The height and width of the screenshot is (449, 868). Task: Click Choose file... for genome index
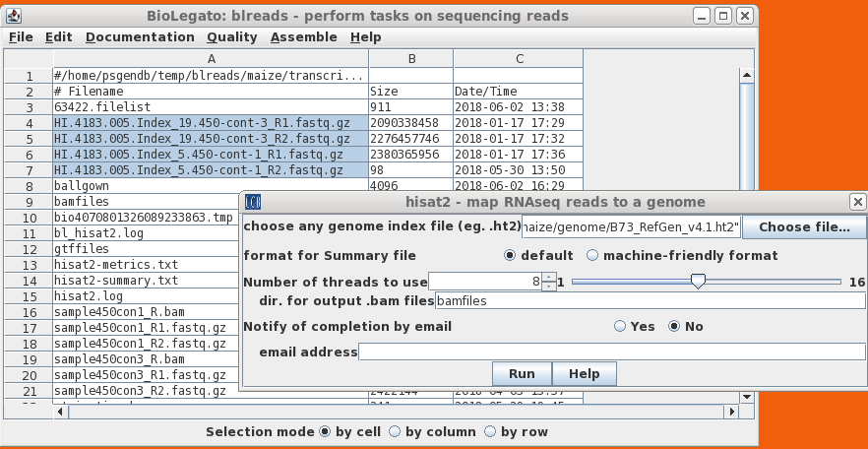pyautogui.click(x=804, y=227)
